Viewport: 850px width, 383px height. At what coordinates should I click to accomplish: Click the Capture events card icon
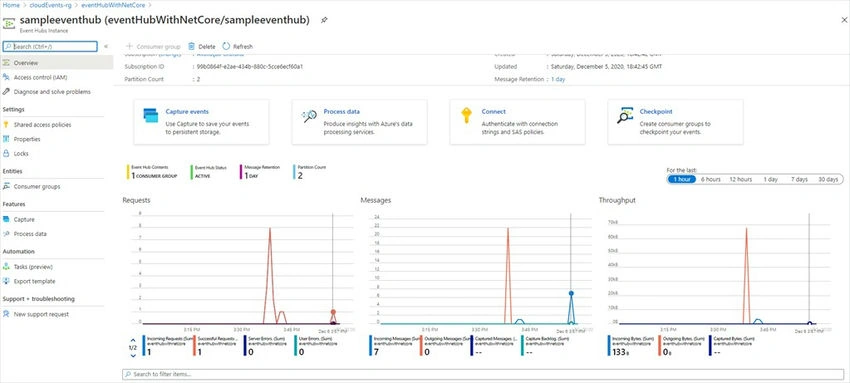coord(151,115)
